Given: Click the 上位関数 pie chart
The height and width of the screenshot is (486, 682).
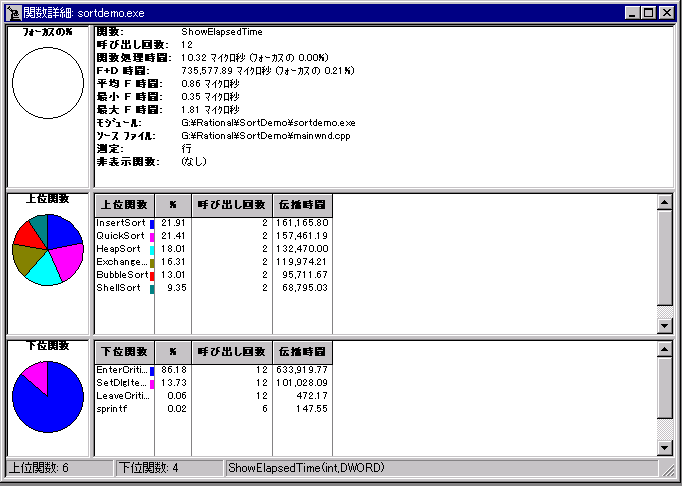Looking at the screenshot, I should (46, 250).
